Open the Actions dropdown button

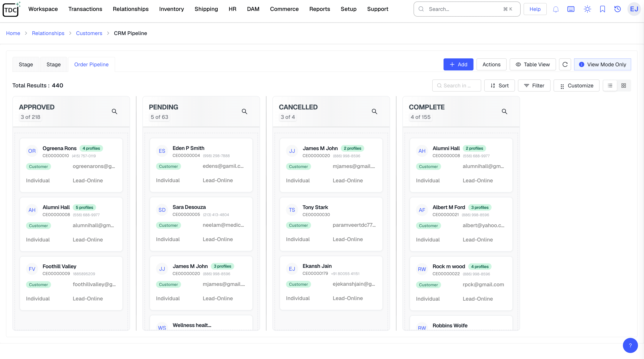click(491, 64)
